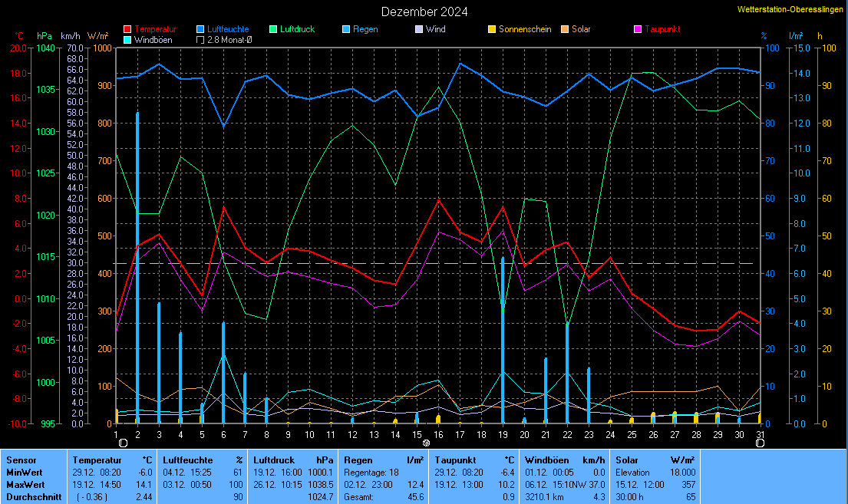This screenshot has width=848, height=504.
Task: Click the light-blue Regen legend square
Action: (346, 29)
